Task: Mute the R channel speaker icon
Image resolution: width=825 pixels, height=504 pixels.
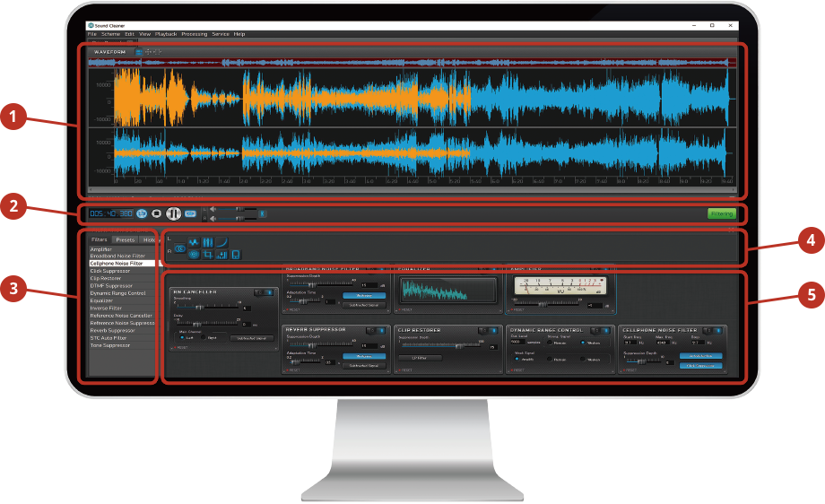Action: click(213, 218)
